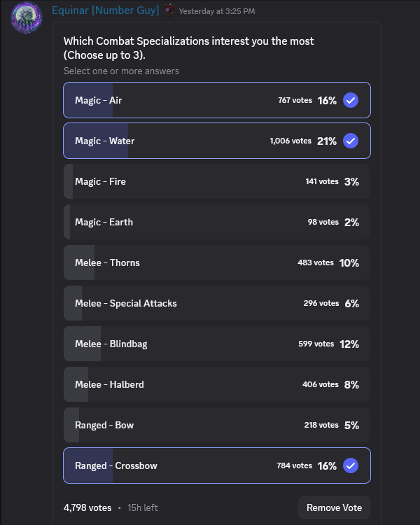Viewport: 420px width, 525px height.
Task: Click the Yesterday at 3:25 PM timestamp
Action: pyautogui.click(x=217, y=11)
